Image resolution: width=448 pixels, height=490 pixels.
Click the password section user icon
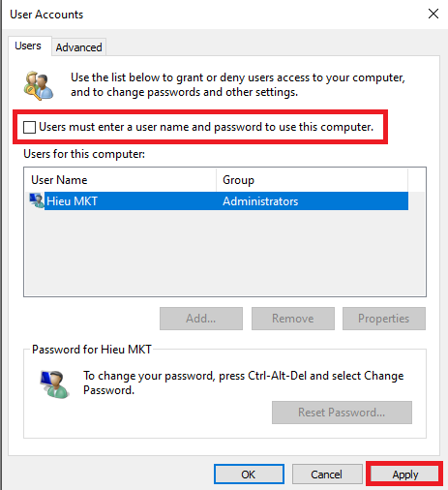[x=54, y=384]
